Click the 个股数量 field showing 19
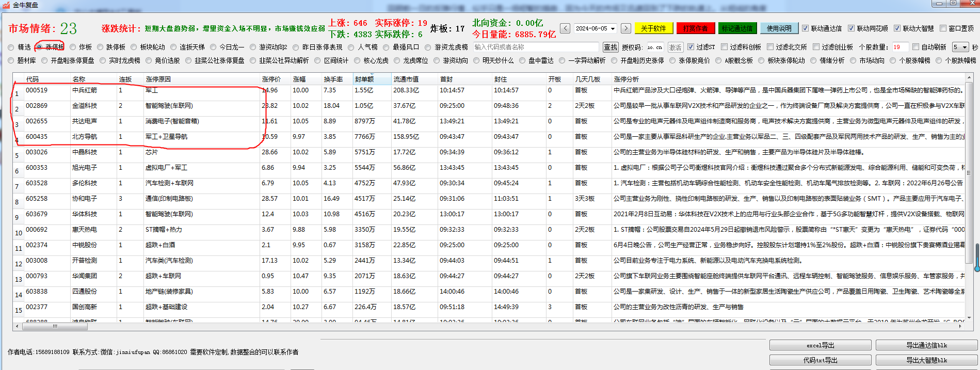The height and width of the screenshot is (370, 980). pos(900,47)
